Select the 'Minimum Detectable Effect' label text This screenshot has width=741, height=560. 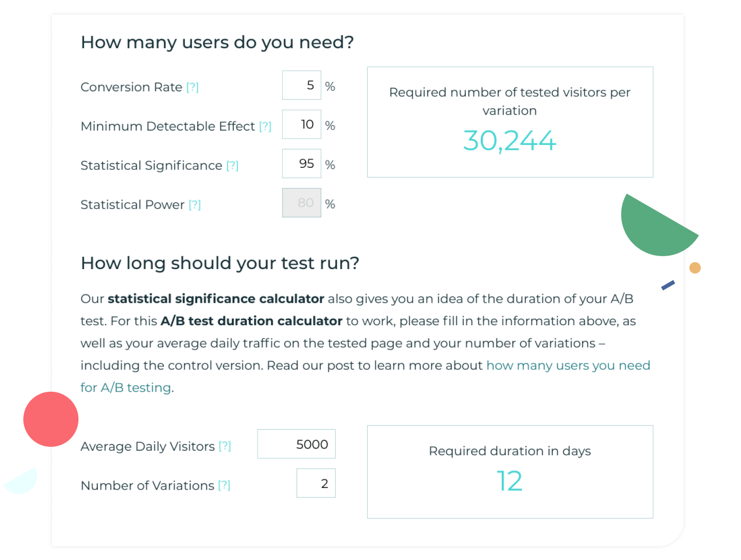click(x=168, y=127)
